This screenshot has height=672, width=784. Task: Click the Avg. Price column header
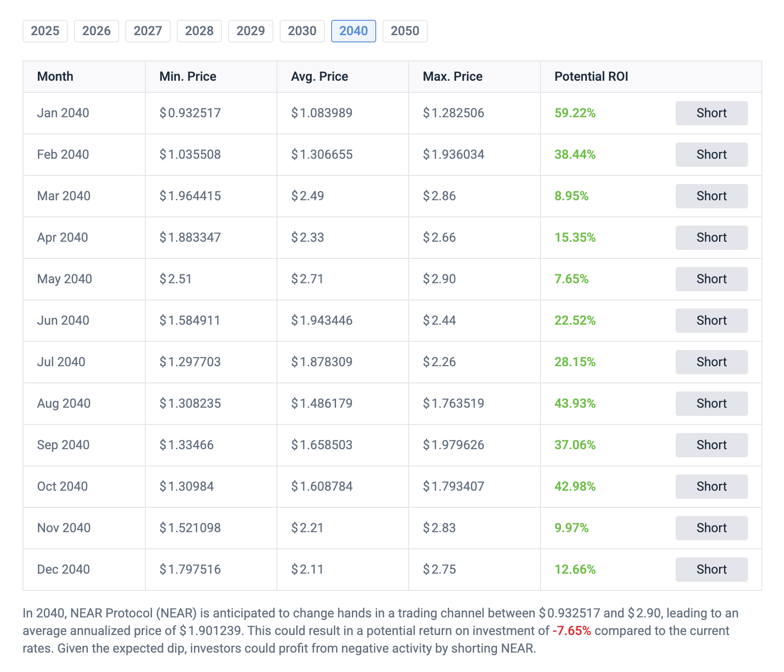(x=343, y=77)
